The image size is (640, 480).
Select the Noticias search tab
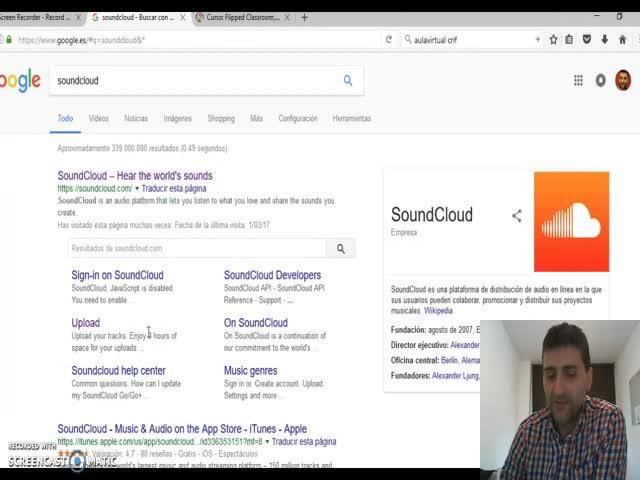pos(136,118)
